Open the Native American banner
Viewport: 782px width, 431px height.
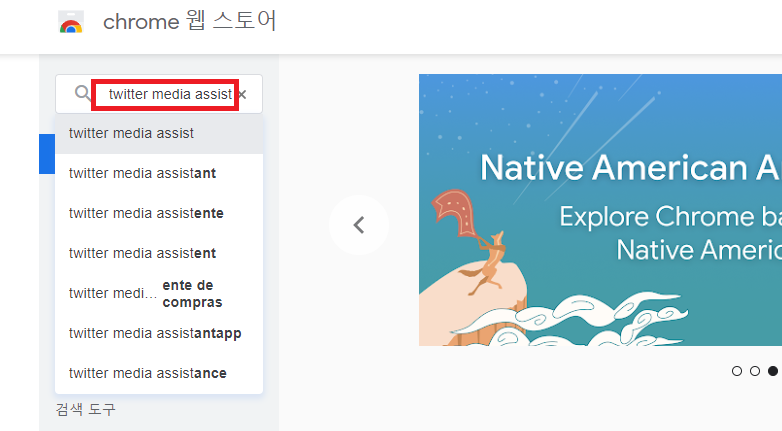point(600,210)
